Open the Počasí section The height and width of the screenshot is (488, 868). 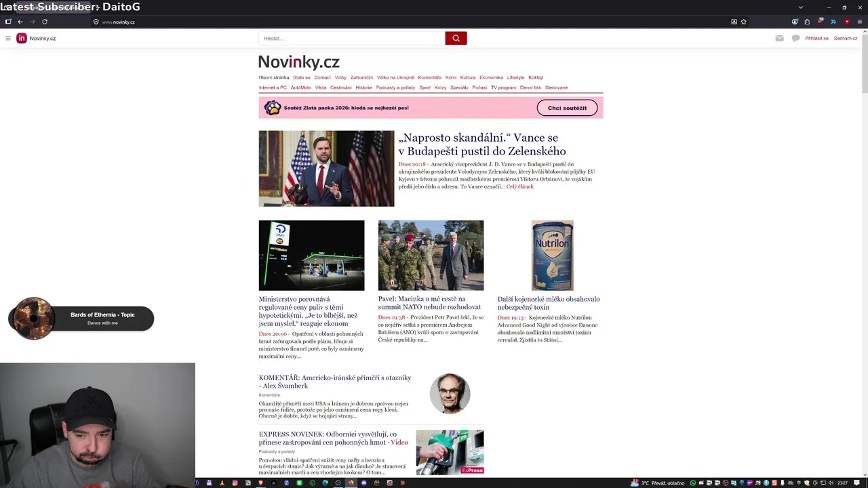point(479,87)
